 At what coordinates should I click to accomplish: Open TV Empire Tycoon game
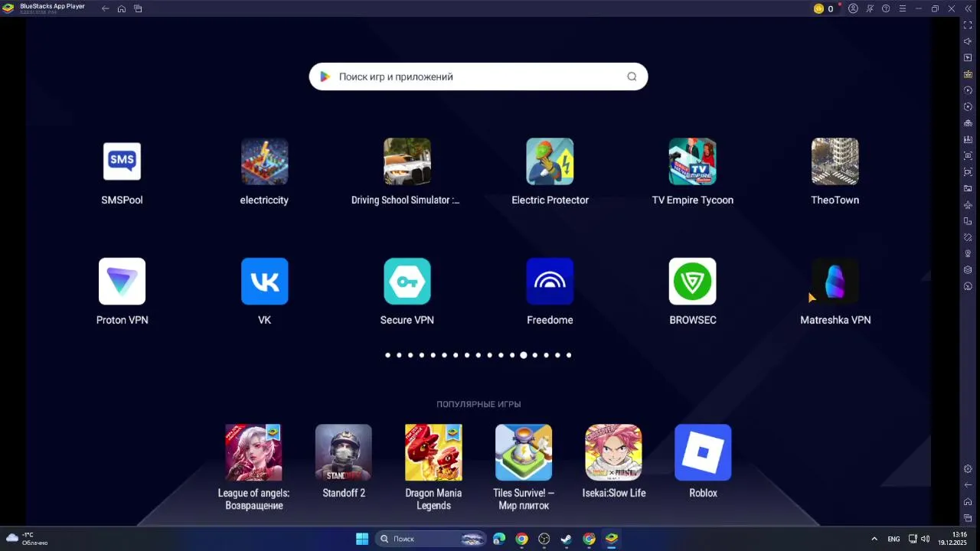(x=693, y=161)
